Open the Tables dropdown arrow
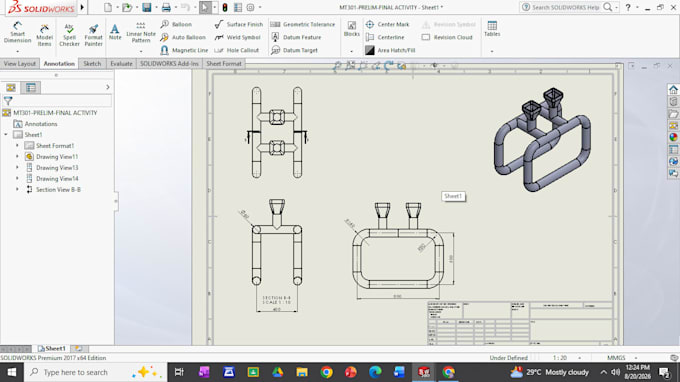The image size is (680, 382). 492,52
